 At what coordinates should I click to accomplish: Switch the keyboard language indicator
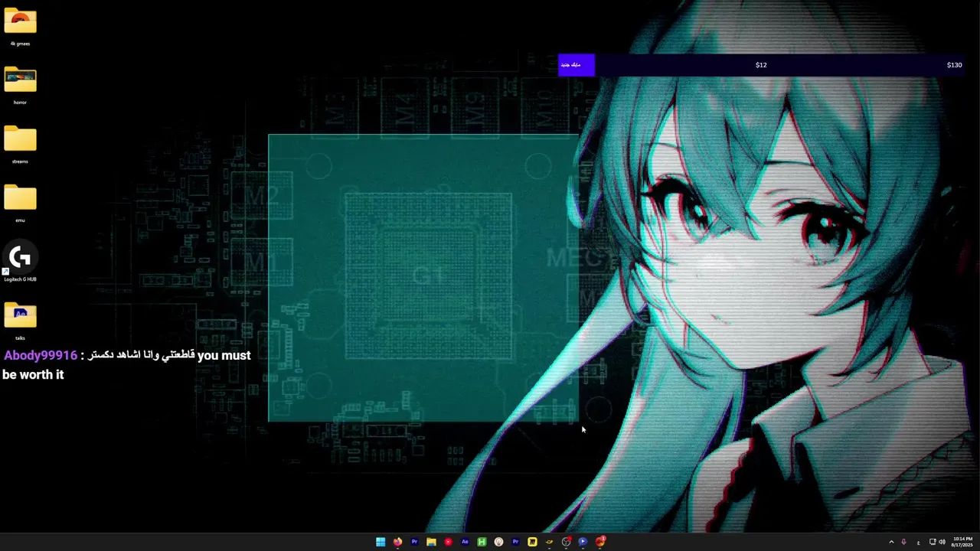[x=918, y=543]
